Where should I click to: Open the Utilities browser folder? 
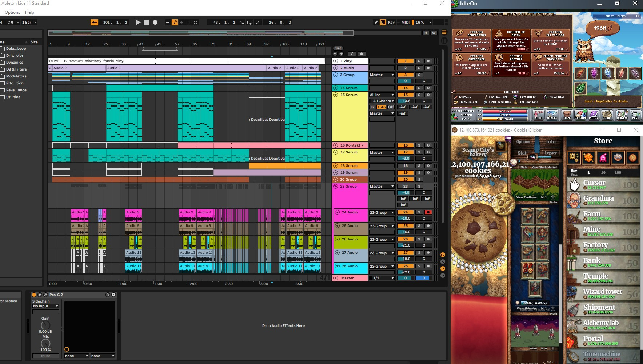pyautogui.click(x=13, y=97)
